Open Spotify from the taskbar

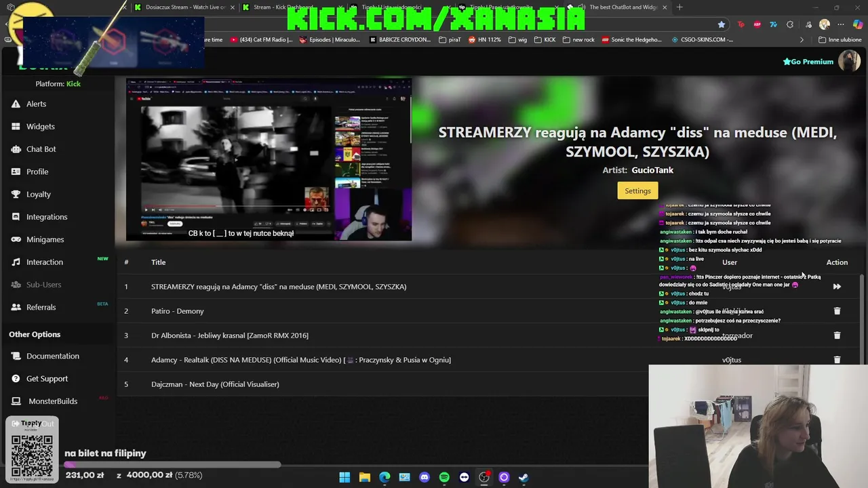(x=444, y=477)
